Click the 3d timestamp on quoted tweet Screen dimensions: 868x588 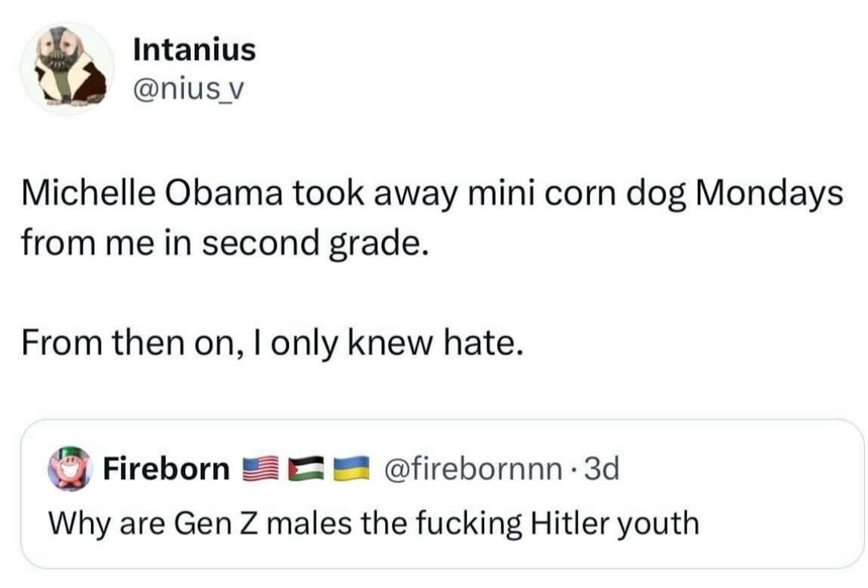pyautogui.click(x=601, y=469)
